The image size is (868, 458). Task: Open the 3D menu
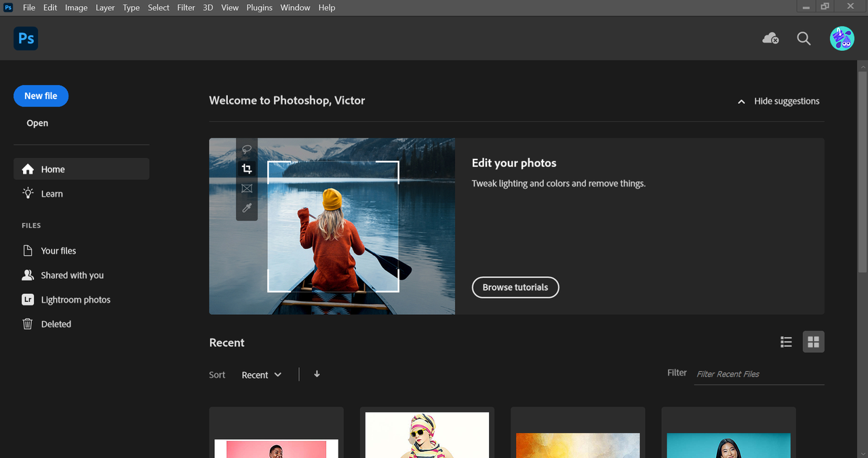tap(208, 7)
